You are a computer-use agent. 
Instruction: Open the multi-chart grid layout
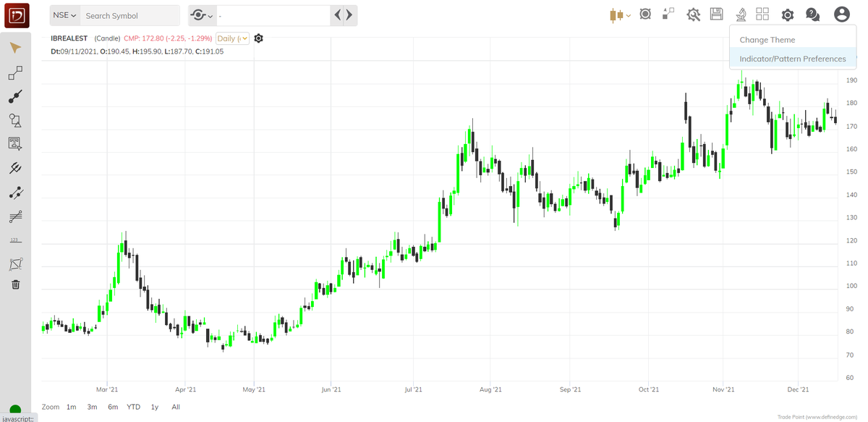point(762,14)
